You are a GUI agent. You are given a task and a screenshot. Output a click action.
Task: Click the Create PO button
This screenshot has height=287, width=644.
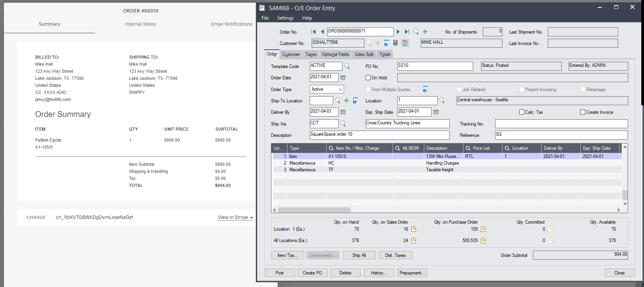[x=312, y=273]
